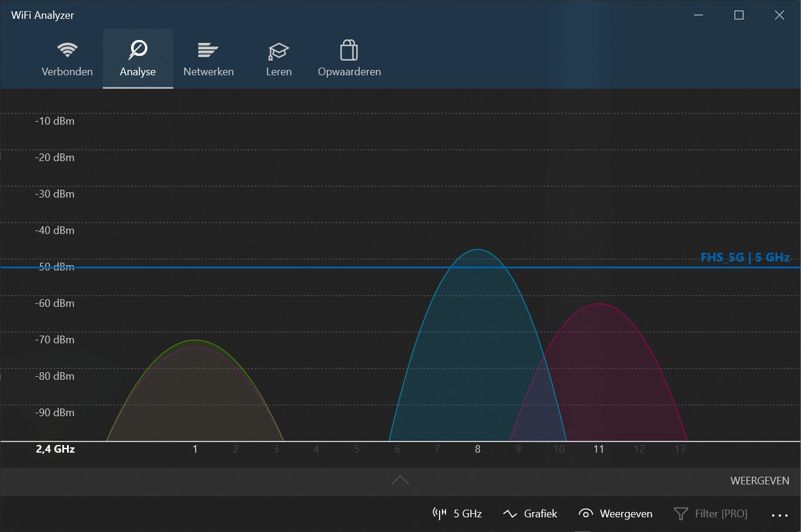Open the Weergeven view options

(x=615, y=514)
